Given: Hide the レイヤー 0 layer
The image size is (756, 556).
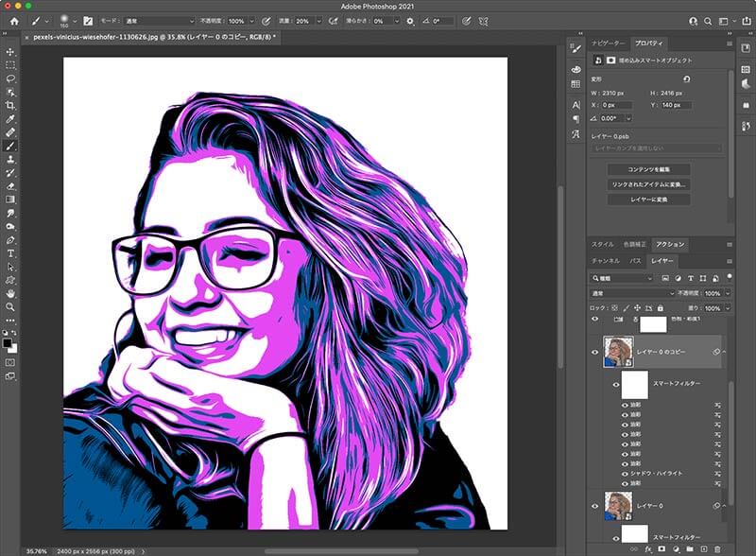Looking at the screenshot, I should tap(595, 506).
